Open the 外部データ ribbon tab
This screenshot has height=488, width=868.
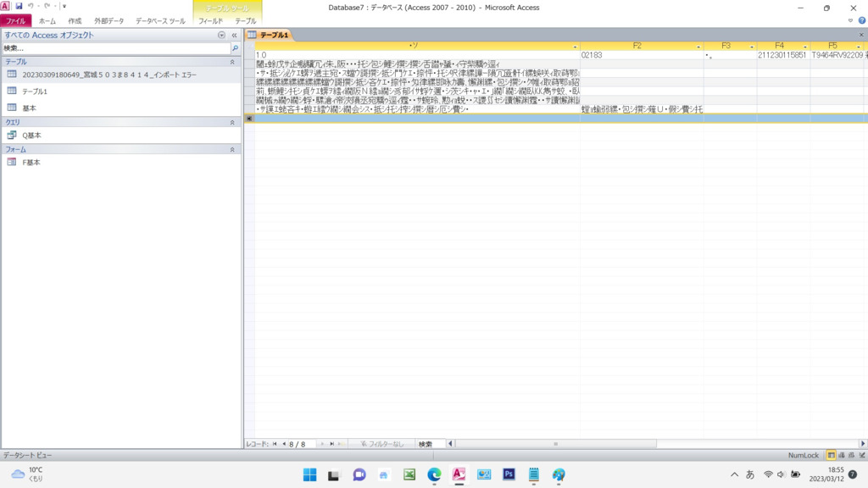point(109,21)
